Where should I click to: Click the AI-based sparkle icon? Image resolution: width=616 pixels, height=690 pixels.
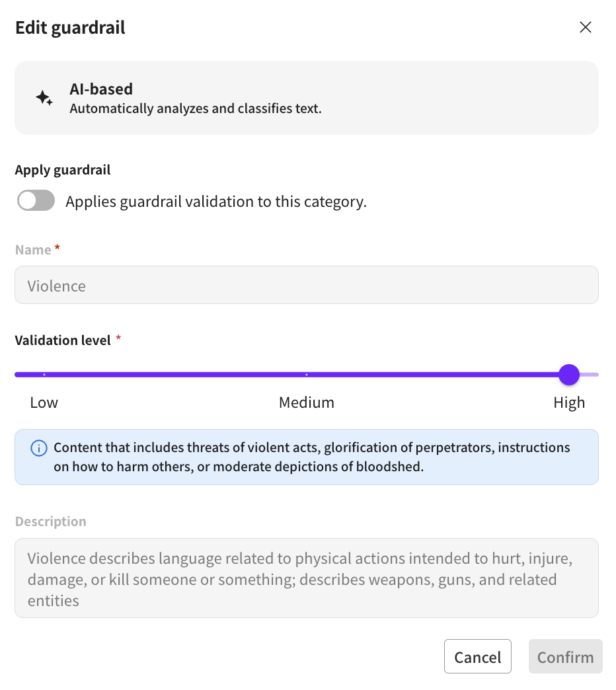(44, 98)
